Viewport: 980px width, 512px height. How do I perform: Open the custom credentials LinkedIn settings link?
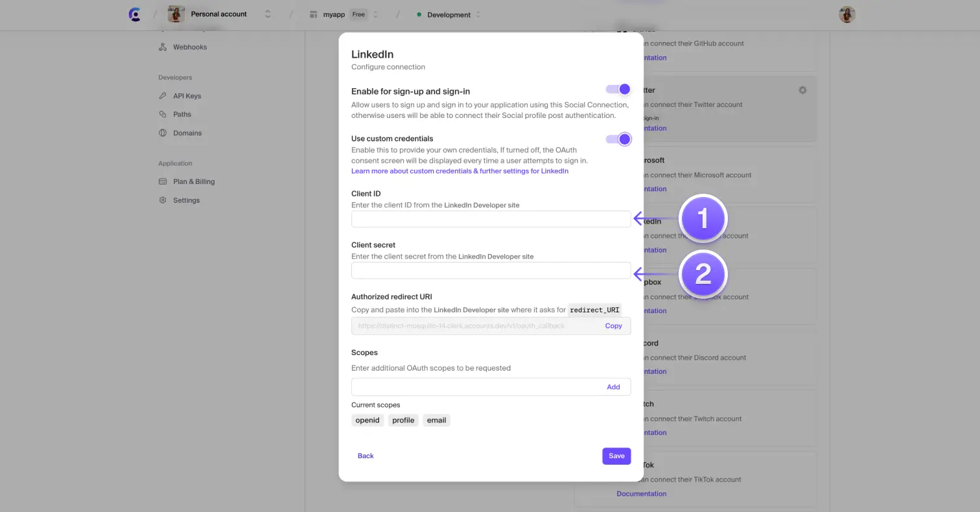point(460,170)
